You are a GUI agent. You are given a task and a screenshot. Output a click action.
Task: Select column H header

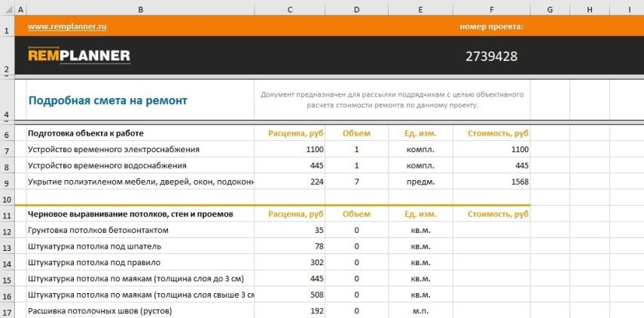[x=589, y=9]
